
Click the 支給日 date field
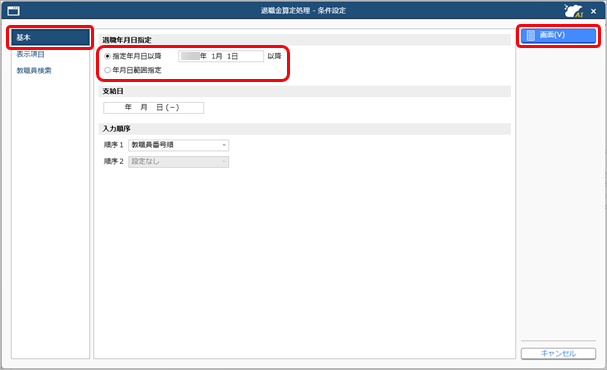[x=153, y=108]
